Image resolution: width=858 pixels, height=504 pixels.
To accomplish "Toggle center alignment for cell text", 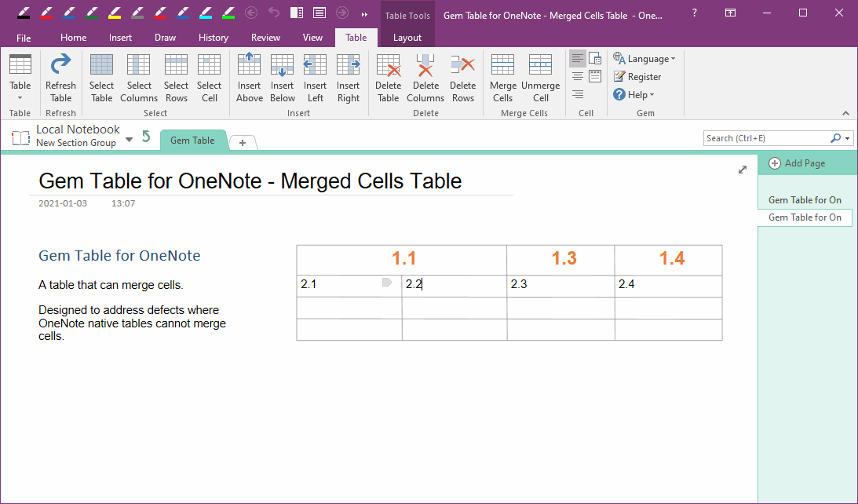I will tap(577, 76).
